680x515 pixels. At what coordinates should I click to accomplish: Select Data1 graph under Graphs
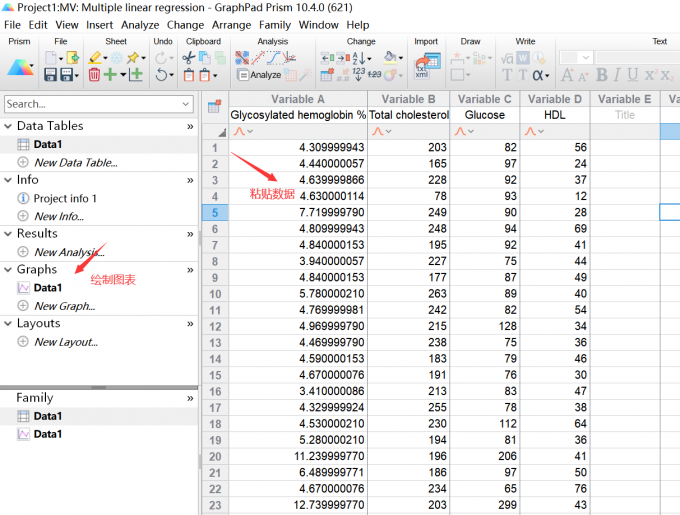48,288
